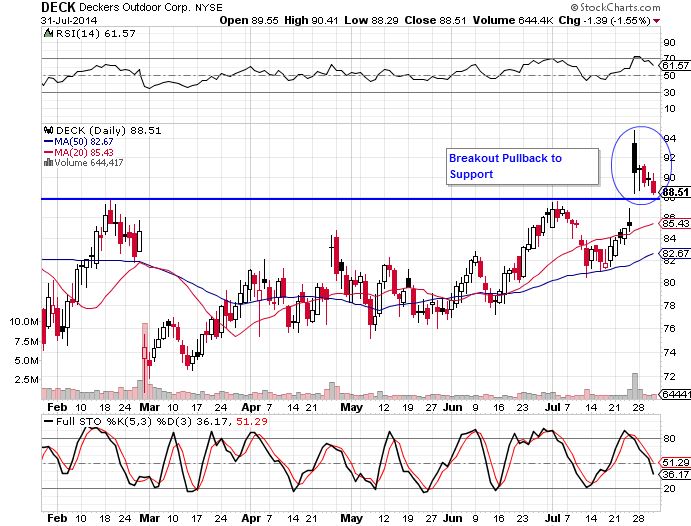Viewport: 691px width, 526px height.
Task: Click the Open 89.55 value
Action: (249, 20)
